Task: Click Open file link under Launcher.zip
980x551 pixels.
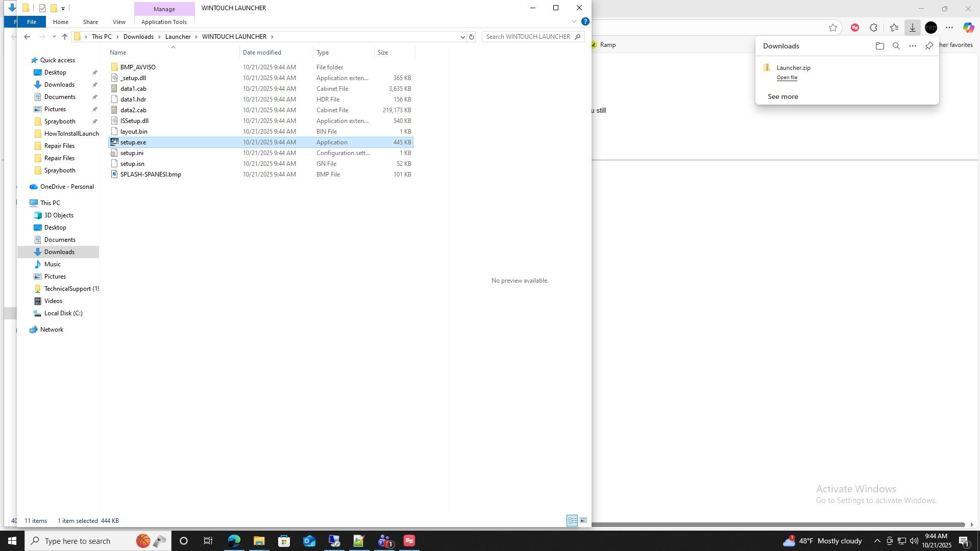Action: tap(787, 78)
